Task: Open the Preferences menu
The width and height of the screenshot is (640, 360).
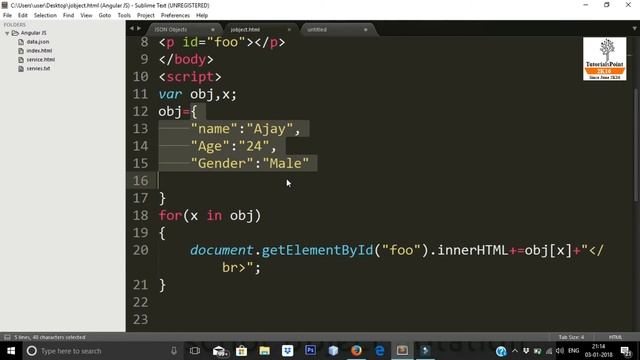Action: coord(175,16)
